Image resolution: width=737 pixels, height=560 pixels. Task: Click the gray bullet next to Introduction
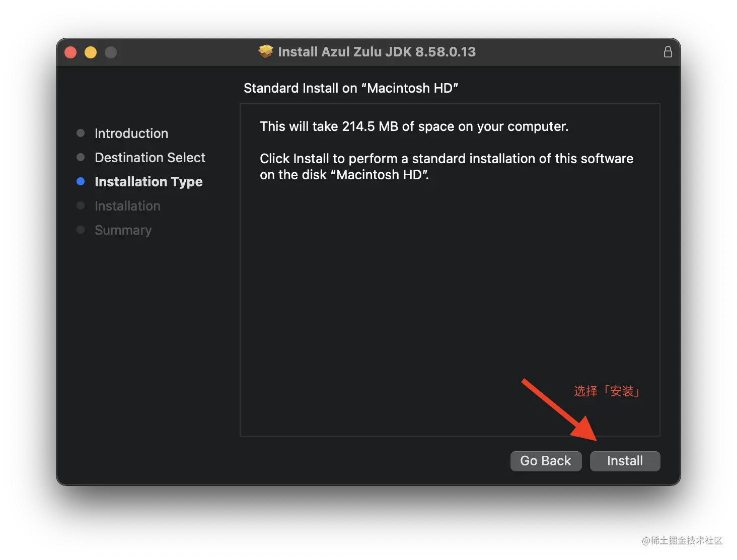pos(81,133)
